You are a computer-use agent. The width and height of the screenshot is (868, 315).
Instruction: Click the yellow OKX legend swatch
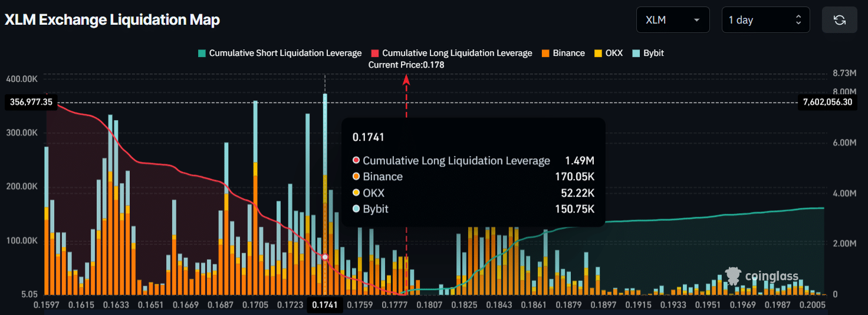[598, 53]
